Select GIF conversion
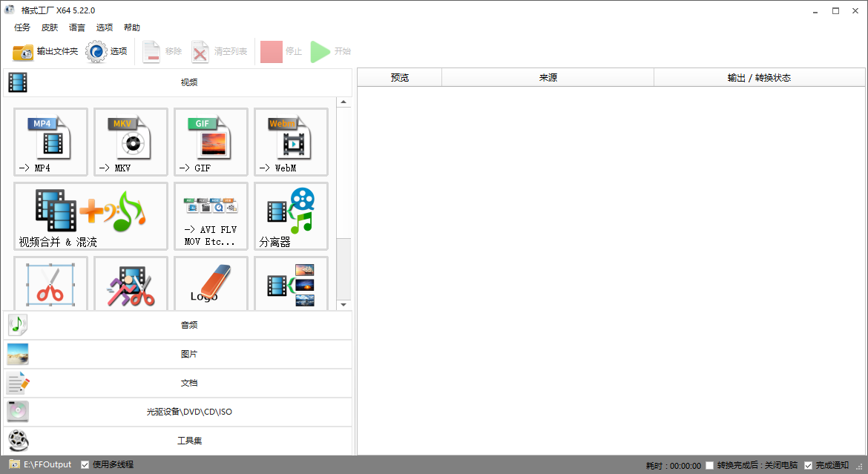This screenshot has width=868, height=474. [210, 142]
